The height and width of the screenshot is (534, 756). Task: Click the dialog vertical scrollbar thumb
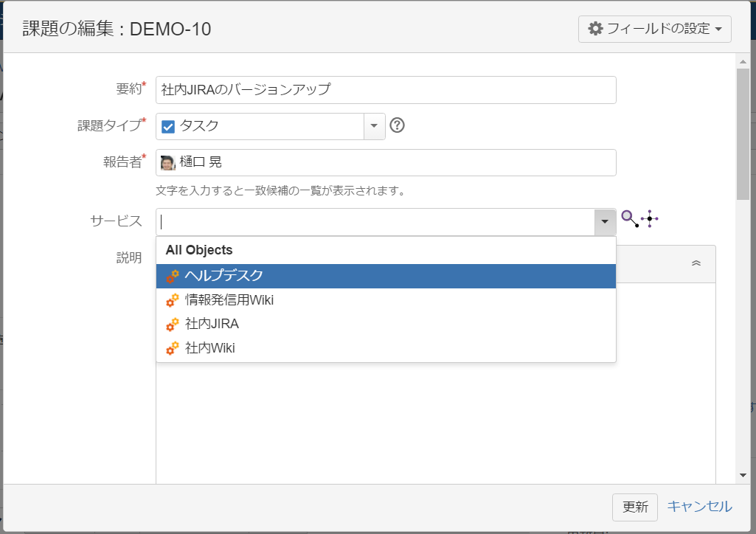click(743, 134)
